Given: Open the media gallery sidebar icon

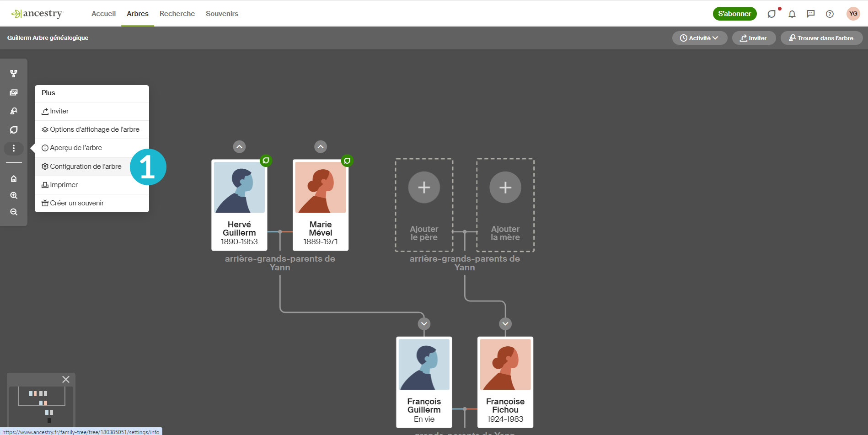Looking at the screenshot, I should point(14,92).
